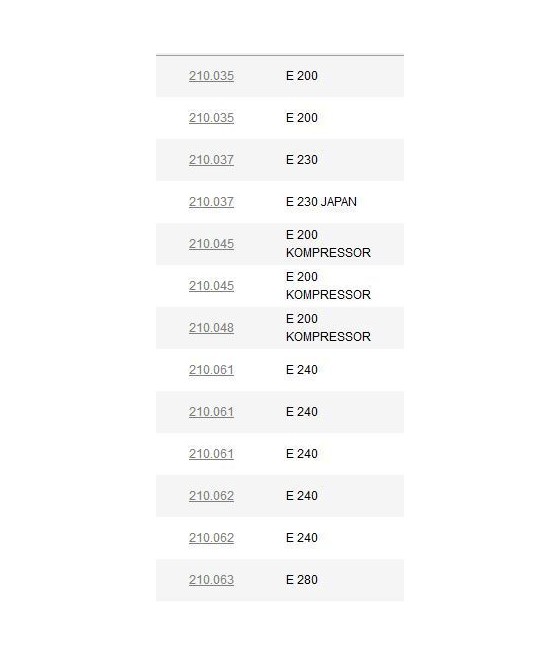Open the 210.037 link for E 230 JAPAN
Screen dimensions: 560x655
tap(211, 202)
